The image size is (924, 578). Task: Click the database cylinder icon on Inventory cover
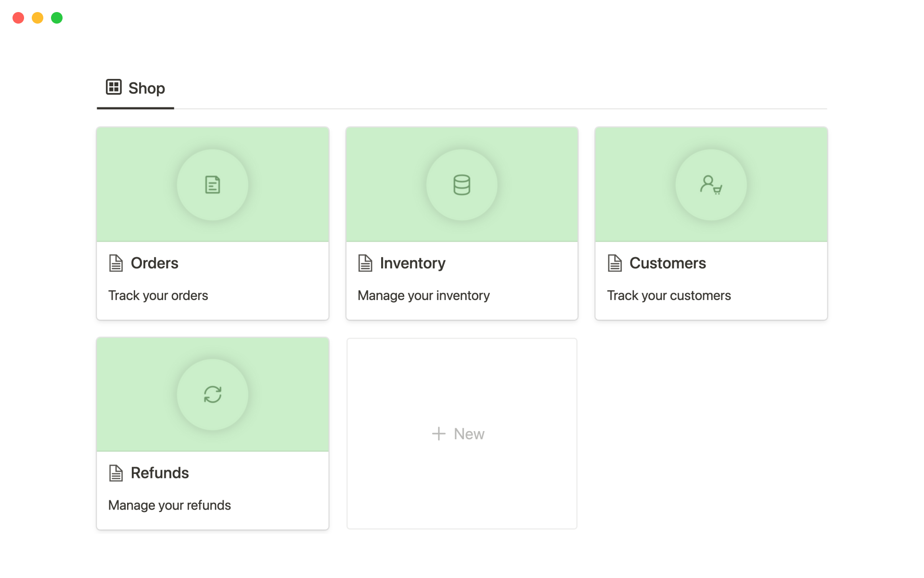click(462, 185)
